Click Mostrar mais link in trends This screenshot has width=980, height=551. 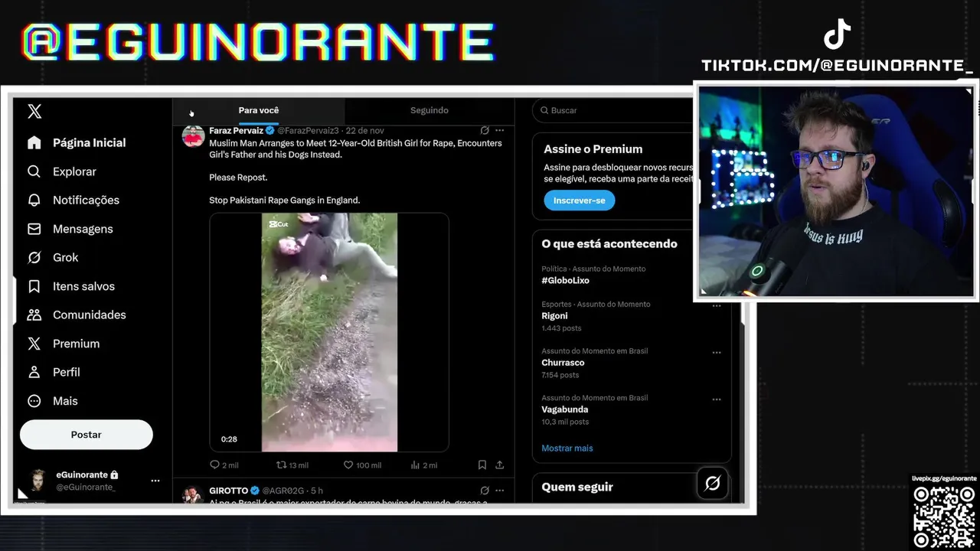[567, 448]
